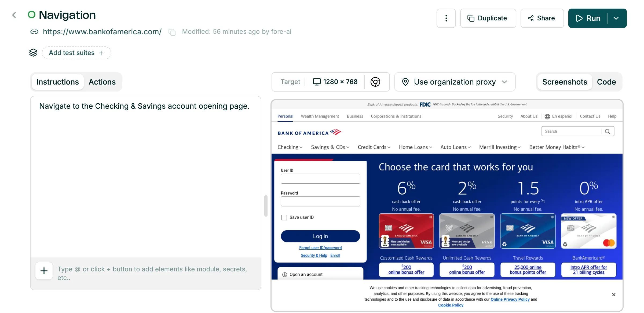Expand the Merrill Investing menu
Viewport: 644px width, 313px height.
click(500, 147)
